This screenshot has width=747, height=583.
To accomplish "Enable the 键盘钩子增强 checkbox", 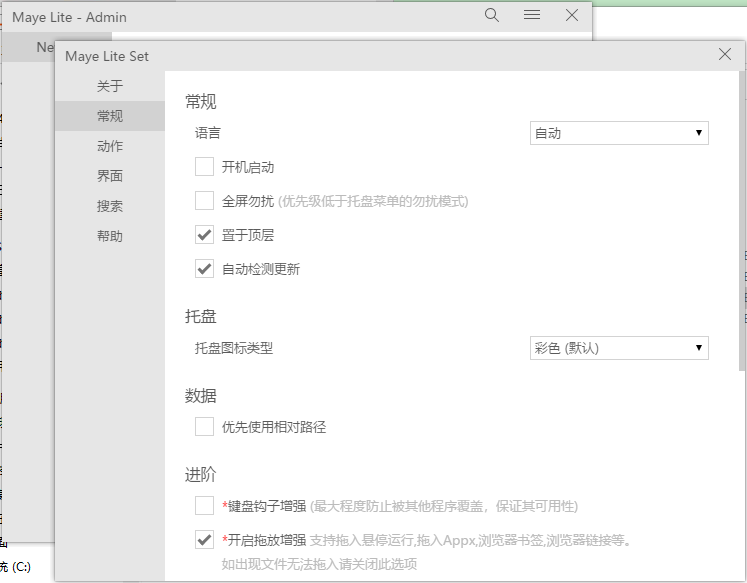I will coord(204,506).
